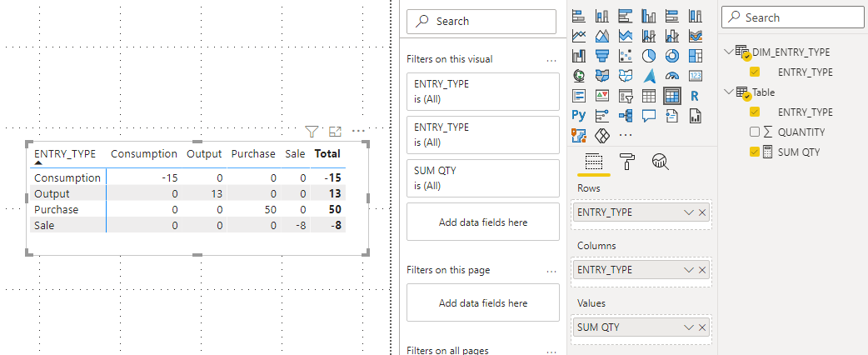Select the clustered bar chart visual

pyautogui.click(x=626, y=16)
